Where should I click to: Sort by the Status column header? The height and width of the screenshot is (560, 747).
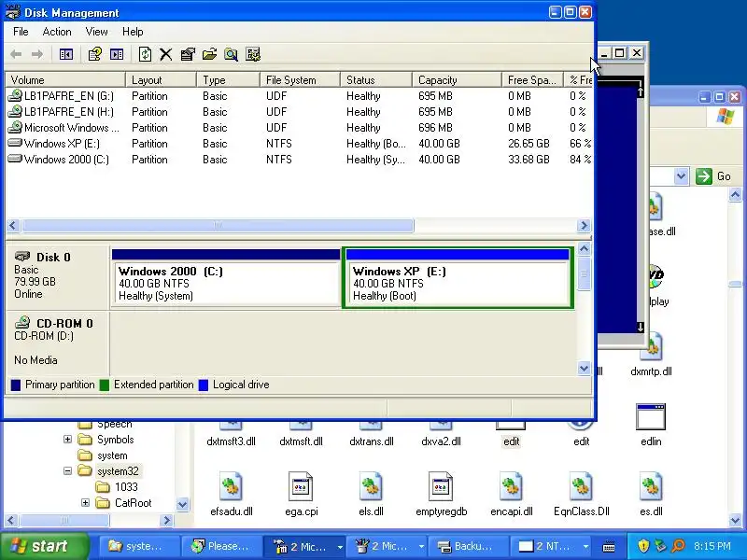[376, 80]
